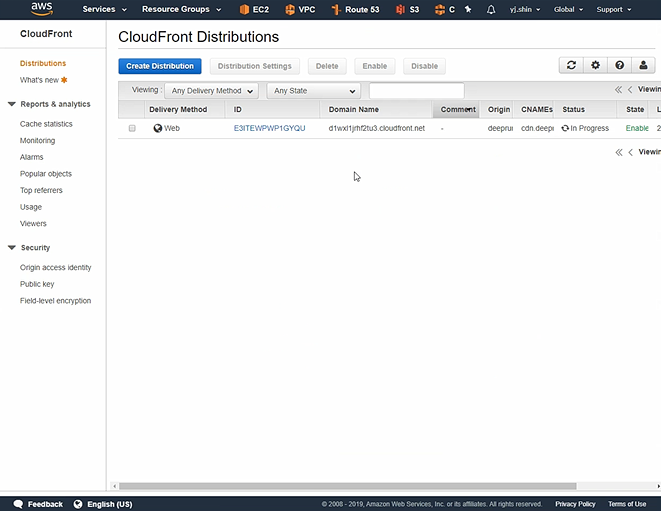The image size is (661, 511).
Task: Open the Alarms page
Action: [31, 157]
